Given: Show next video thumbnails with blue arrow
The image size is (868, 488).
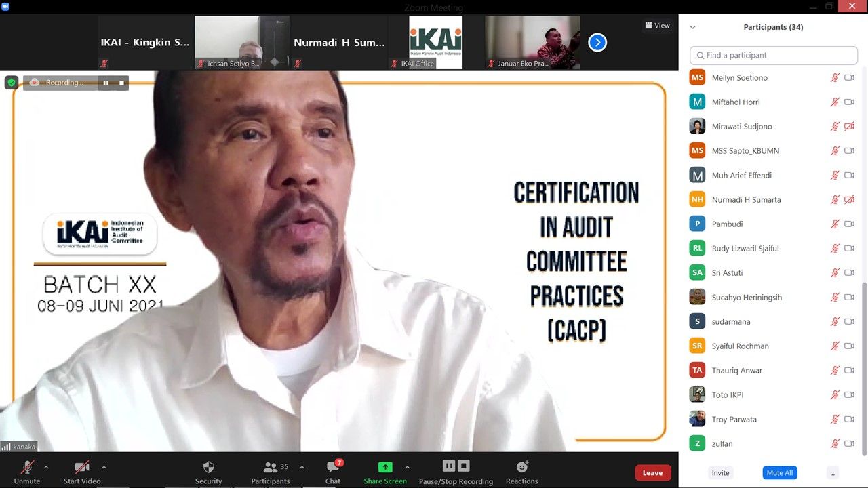Looking at the screenshot, I should tap(597, 43).
